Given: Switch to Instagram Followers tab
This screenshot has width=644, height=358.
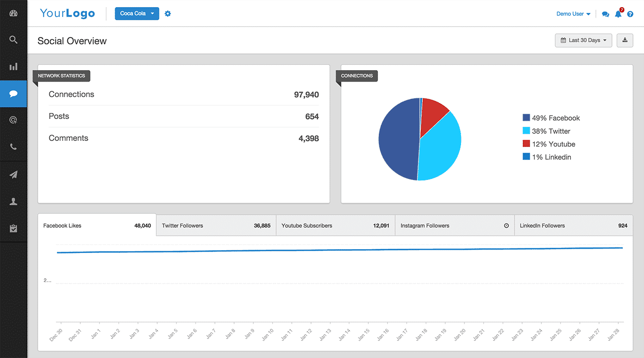Looking at the screenshot, I should pos(454,225).
